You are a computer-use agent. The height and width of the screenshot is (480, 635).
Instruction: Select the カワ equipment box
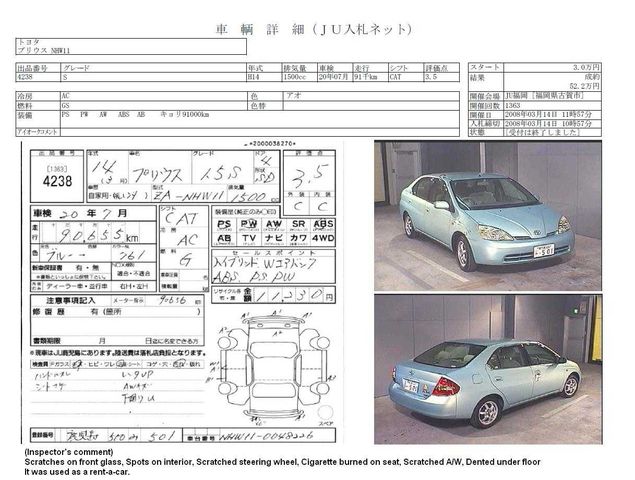point(298,239)
